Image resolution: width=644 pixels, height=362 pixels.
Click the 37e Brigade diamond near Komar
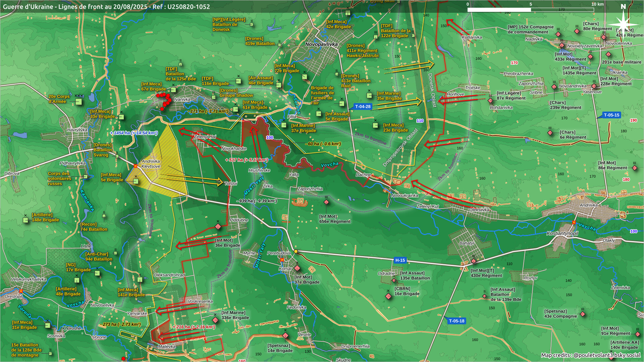coord(297,268)
